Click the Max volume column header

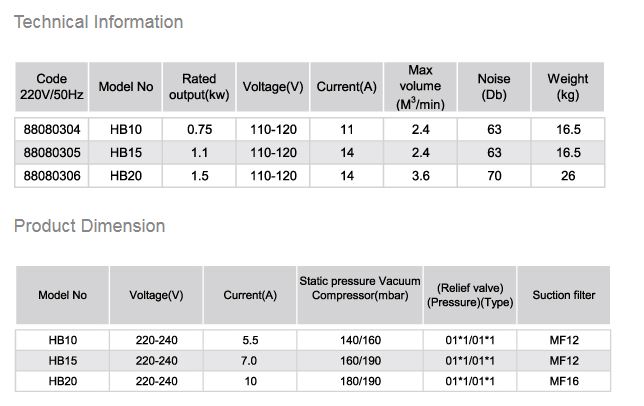[x=420, y=87]
